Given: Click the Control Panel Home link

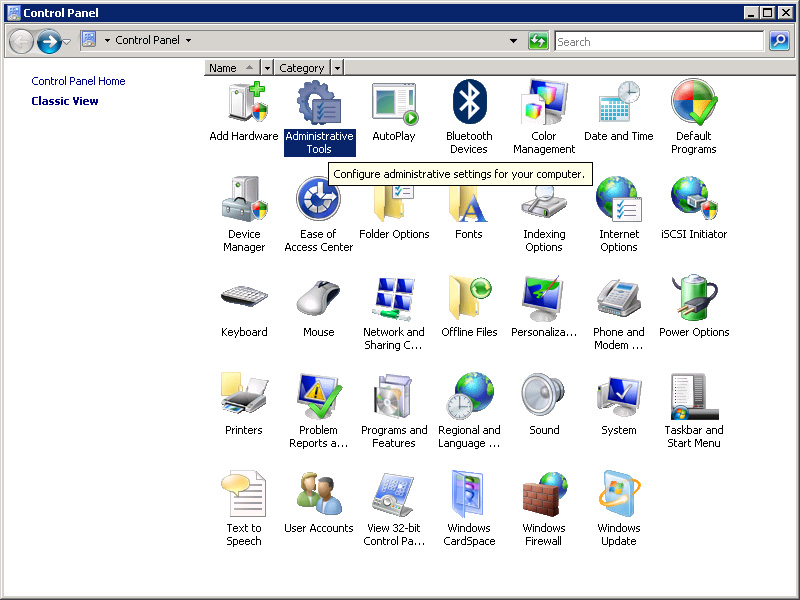Looking at the screenshot, I should (x=78, y=81).
